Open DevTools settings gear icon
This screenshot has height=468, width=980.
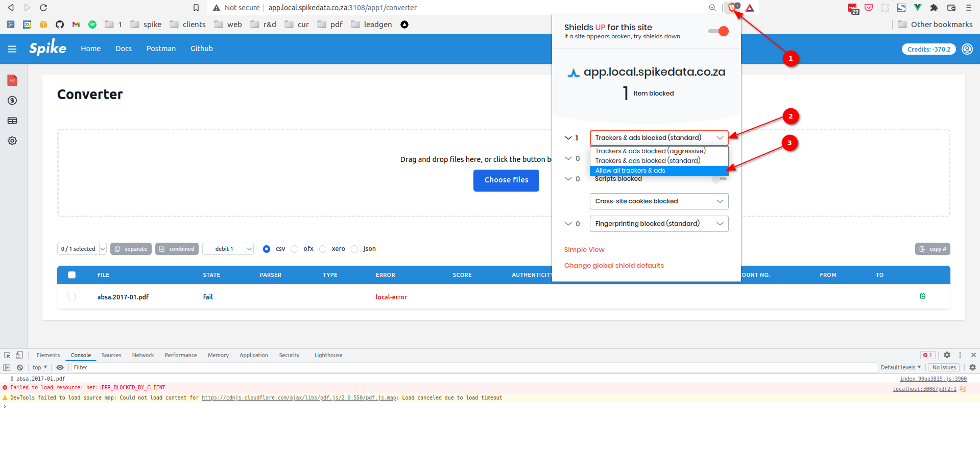[x=947, y=355]
